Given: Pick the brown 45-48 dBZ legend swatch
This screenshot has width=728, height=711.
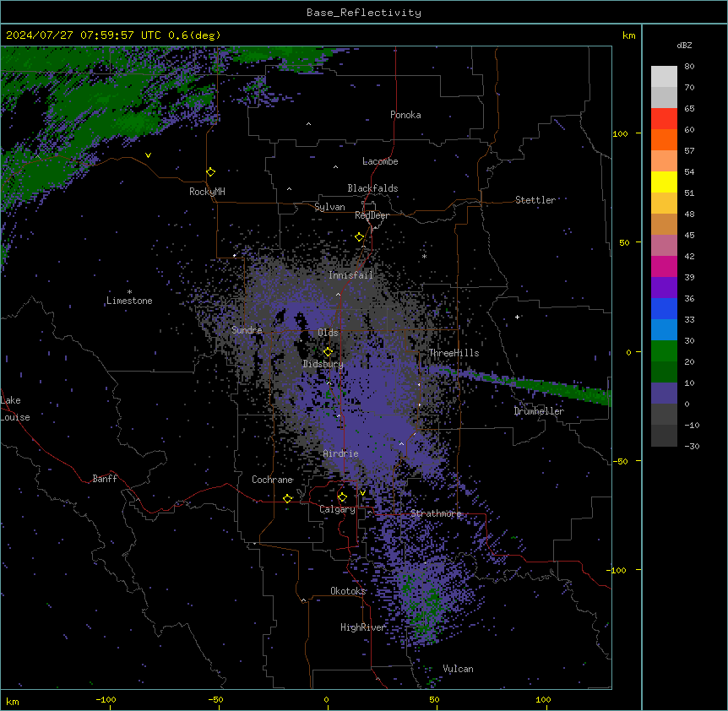Looking at the screenshot, I should tap(664, 224).
